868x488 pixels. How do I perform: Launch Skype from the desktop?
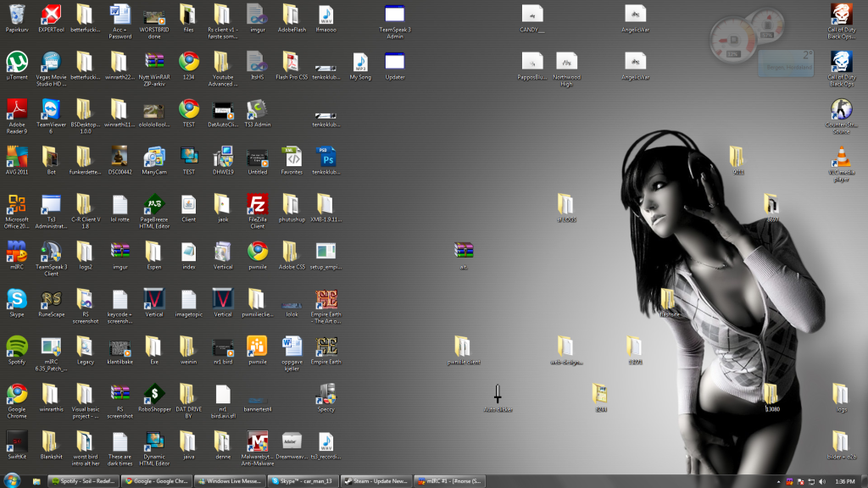17,299
